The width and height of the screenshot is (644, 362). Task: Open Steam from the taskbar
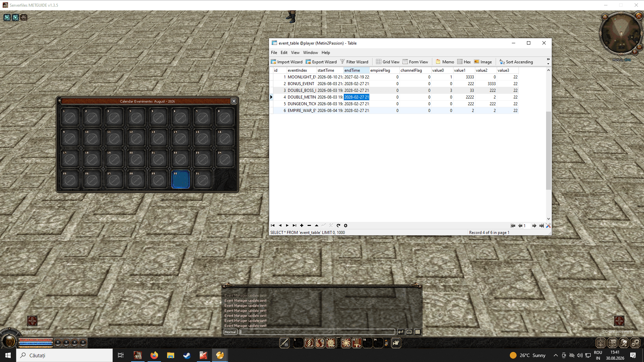point(187,355)
